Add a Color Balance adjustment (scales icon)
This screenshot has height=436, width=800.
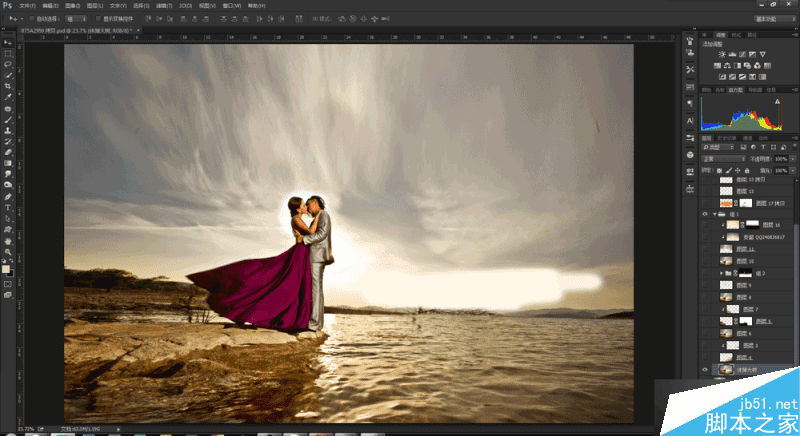pos(727,65)
